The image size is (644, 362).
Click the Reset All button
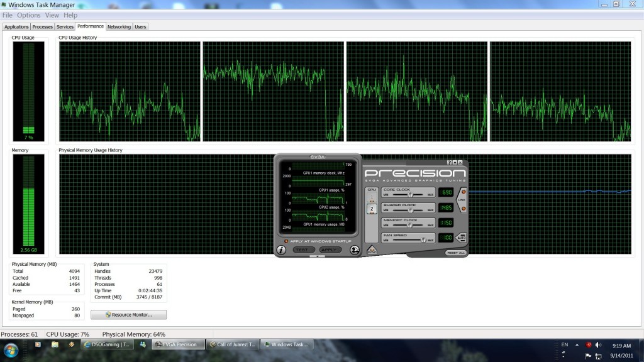(455, 253)
